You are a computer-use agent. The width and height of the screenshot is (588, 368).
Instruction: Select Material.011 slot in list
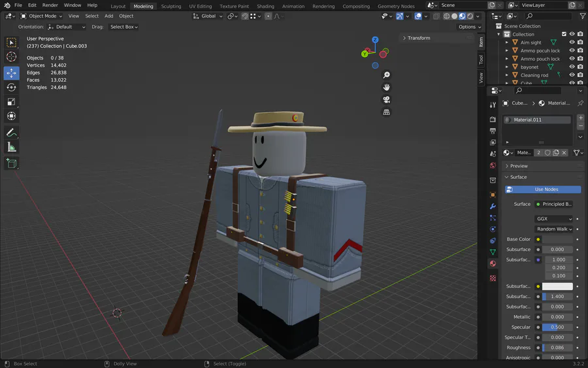click(x=538, y=120)
